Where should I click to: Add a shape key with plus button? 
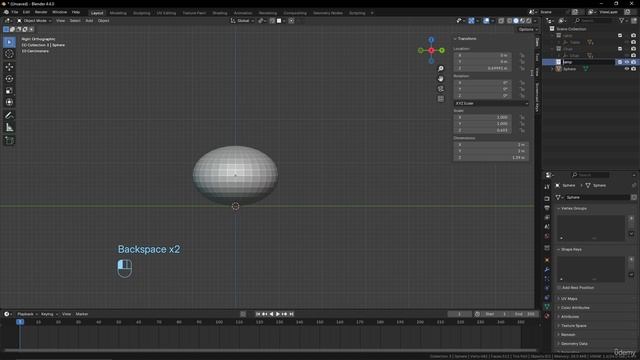point(631,260)
